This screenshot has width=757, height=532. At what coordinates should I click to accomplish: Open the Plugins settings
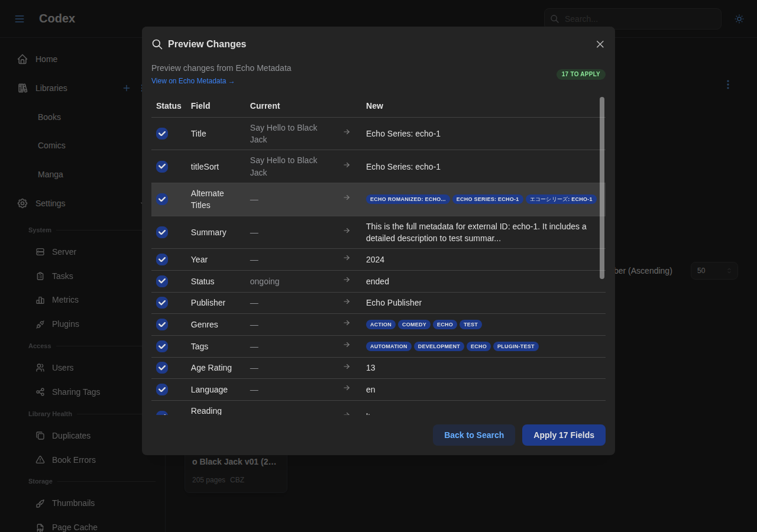click(65, 324)
